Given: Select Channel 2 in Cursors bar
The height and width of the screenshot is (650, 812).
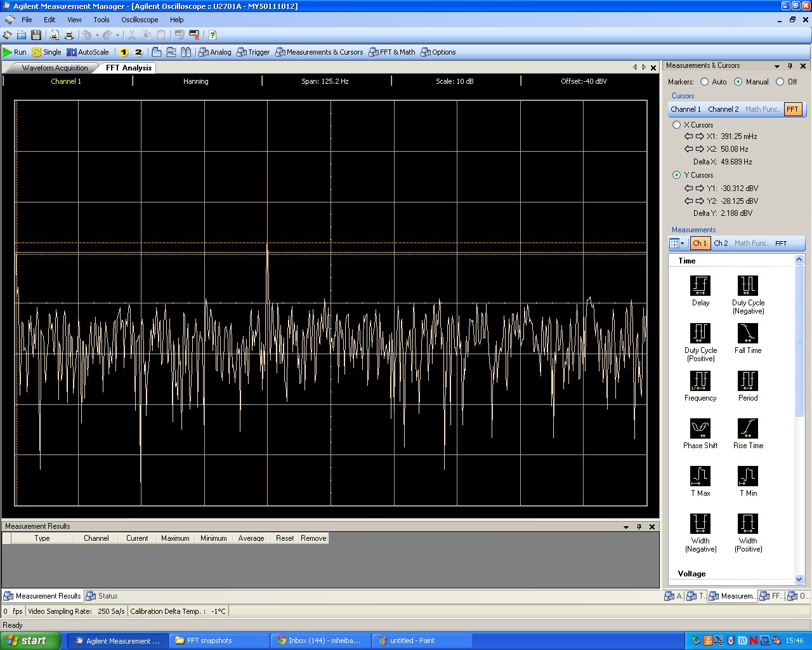Looking at the screenshot, I should pos(723,109).
